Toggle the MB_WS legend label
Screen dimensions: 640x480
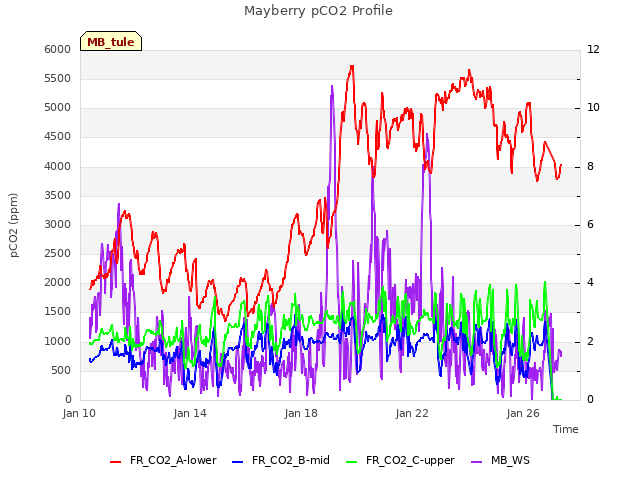510,460
